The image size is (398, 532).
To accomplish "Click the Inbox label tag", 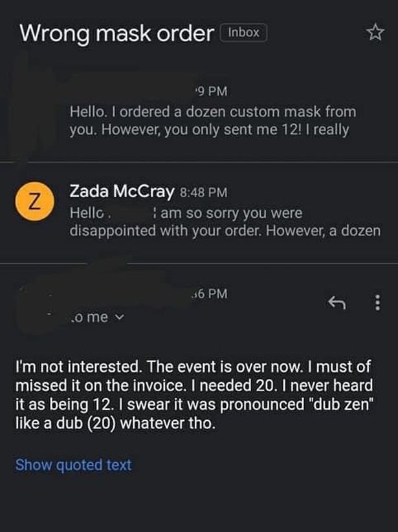I will coord(244,32).
